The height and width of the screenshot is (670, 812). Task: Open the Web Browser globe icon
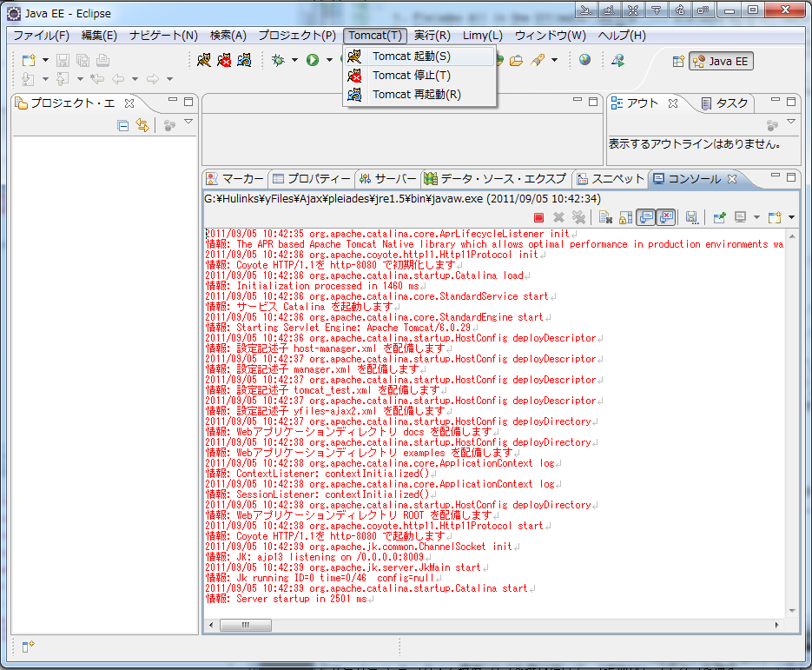pos(584,60)
